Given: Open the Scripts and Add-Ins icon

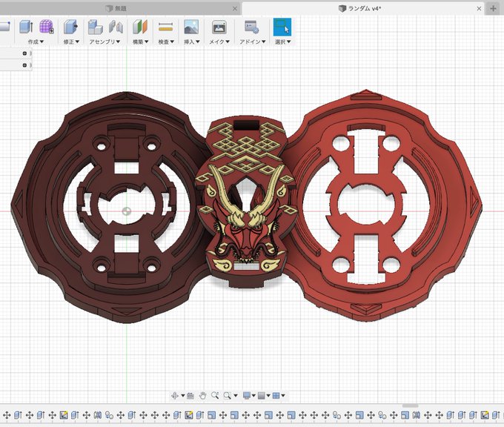Looking at the screenshot, I should pos(251,27).
